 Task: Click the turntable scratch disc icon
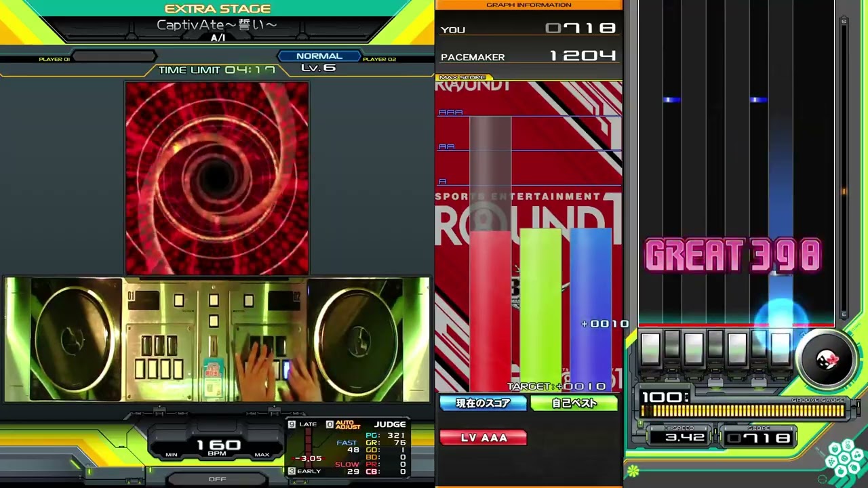[827, 360]
